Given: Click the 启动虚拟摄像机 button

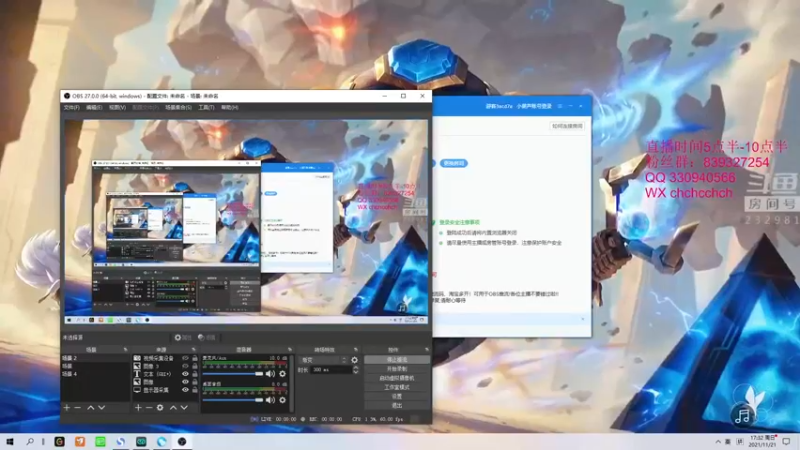Looking at the screenshot, I should pos(397,378).
